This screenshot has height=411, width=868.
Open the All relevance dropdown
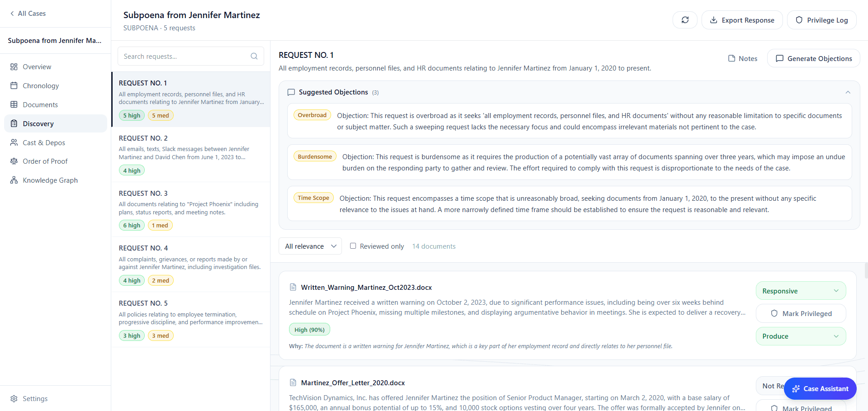pyautogui.click(x=310, y=246)
